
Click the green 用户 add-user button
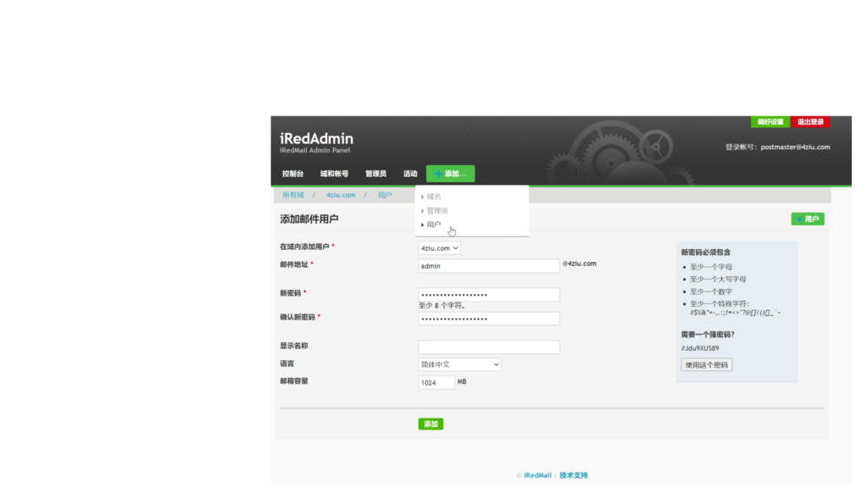[x=807, y=219]
